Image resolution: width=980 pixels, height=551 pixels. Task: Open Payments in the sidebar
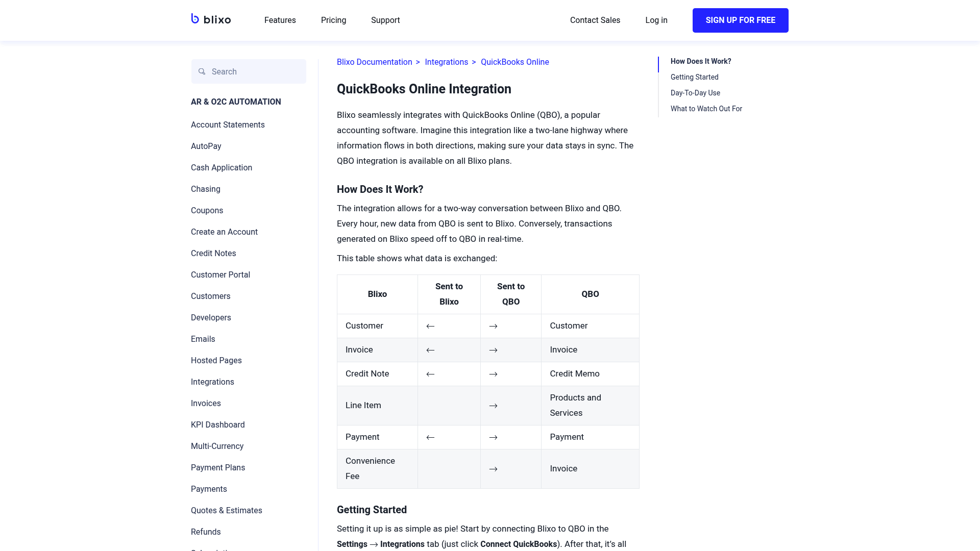[x=209, y=489]
